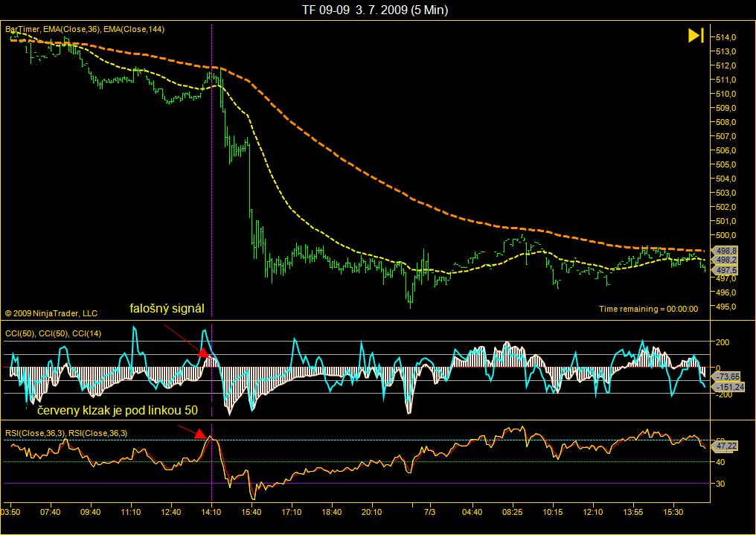Click the Time remaining = 00:00:00 text

649,309
